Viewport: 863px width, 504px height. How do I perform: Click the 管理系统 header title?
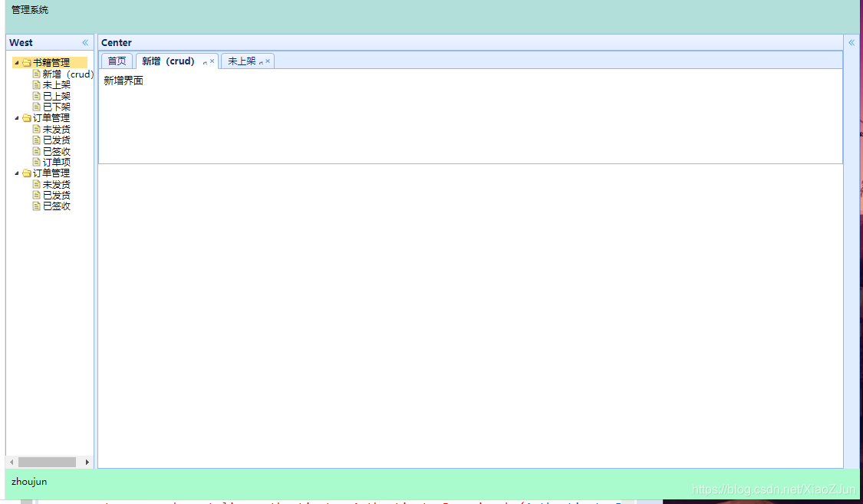tap(30, 10)
